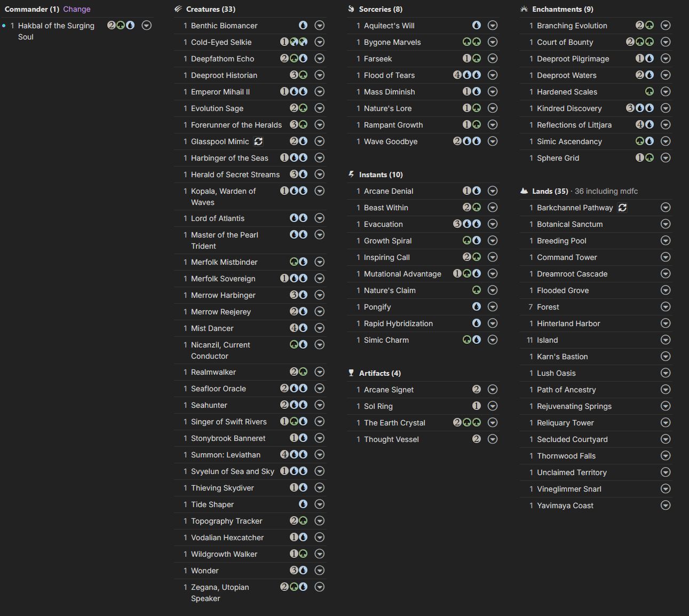689x616 pixels.
Task: Click the flip icon beside Glasspool Mimic
Action: pos(258,141)
